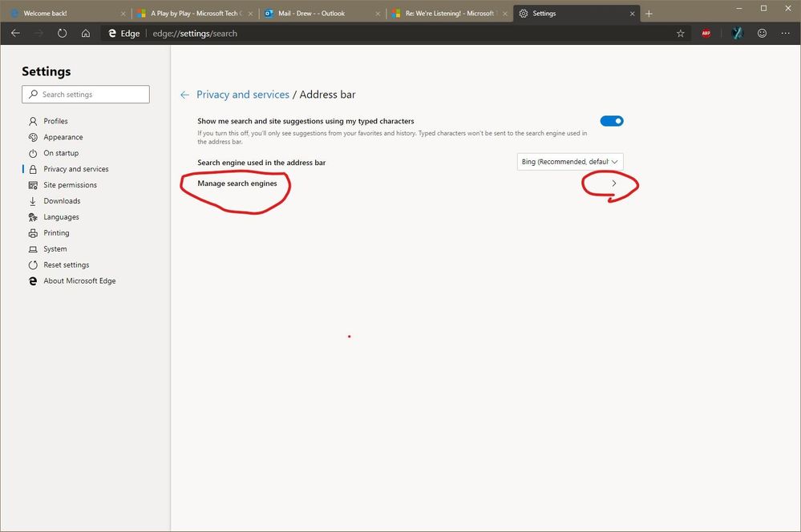This screenshot has height=532, width=801.
Task: Click the Address bar breadcrumb heading
Action: 327,95
